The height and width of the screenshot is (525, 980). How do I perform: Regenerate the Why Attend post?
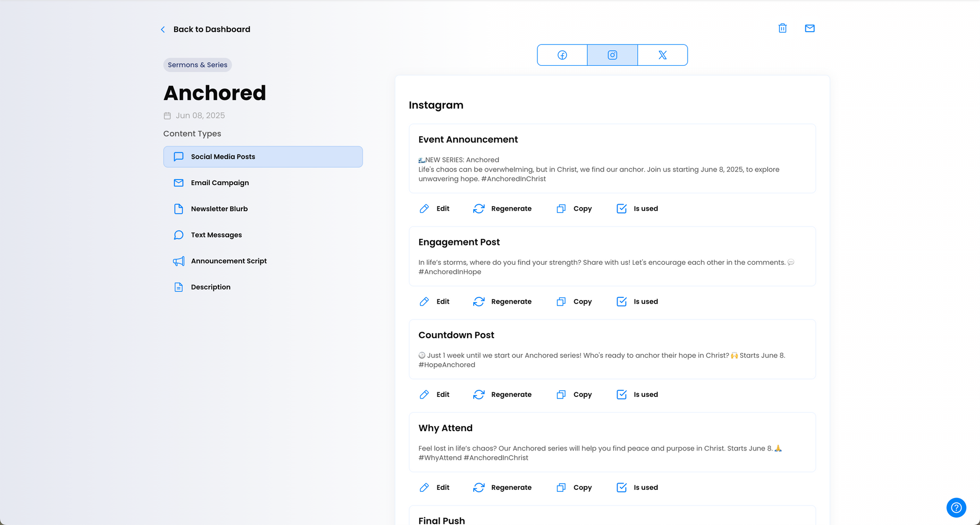pos(502,487)
